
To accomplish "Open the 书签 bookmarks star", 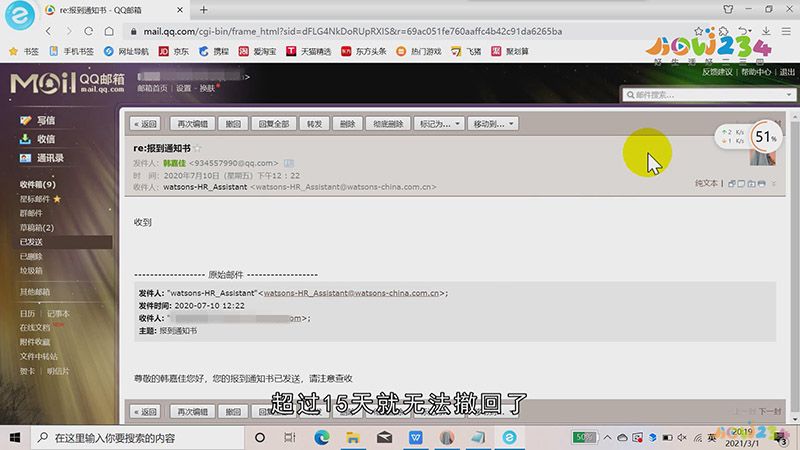I will pyautogui.click(x=24, y=51).
